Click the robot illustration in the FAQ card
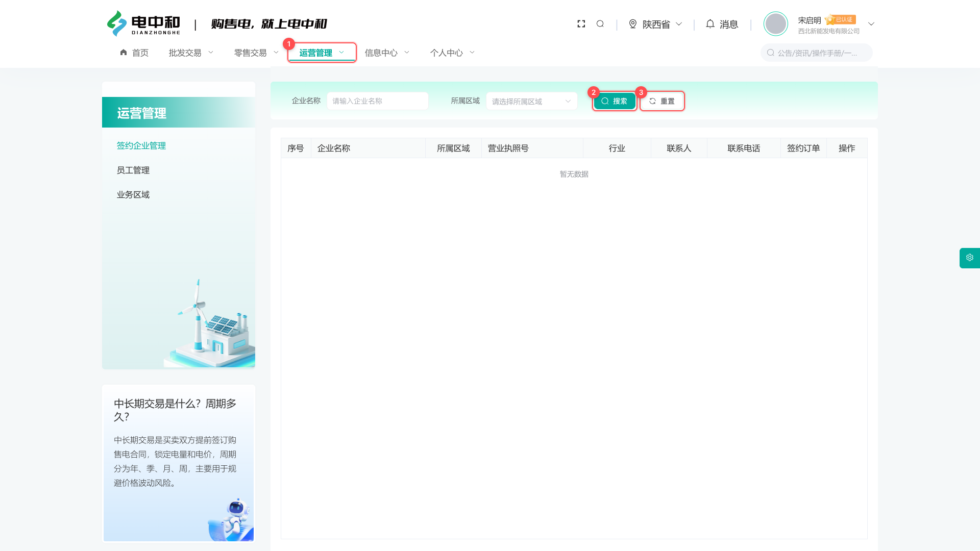The width and height of the screenshot is (980, 551). point(231,519)
